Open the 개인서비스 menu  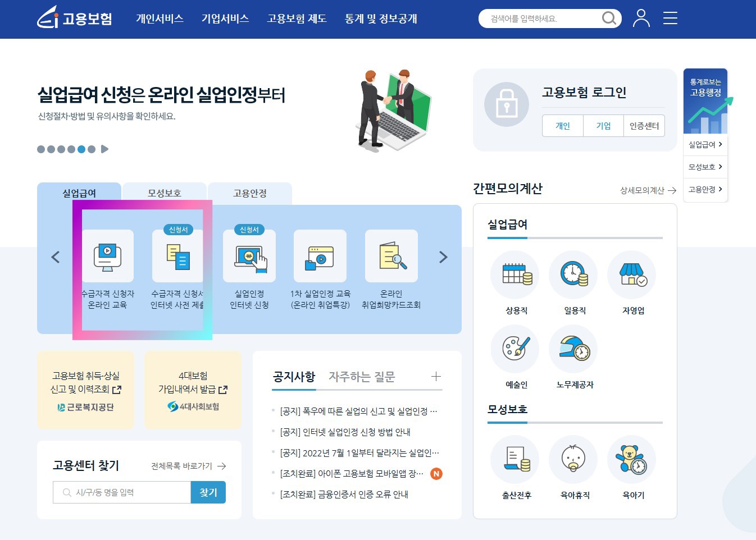160,19
